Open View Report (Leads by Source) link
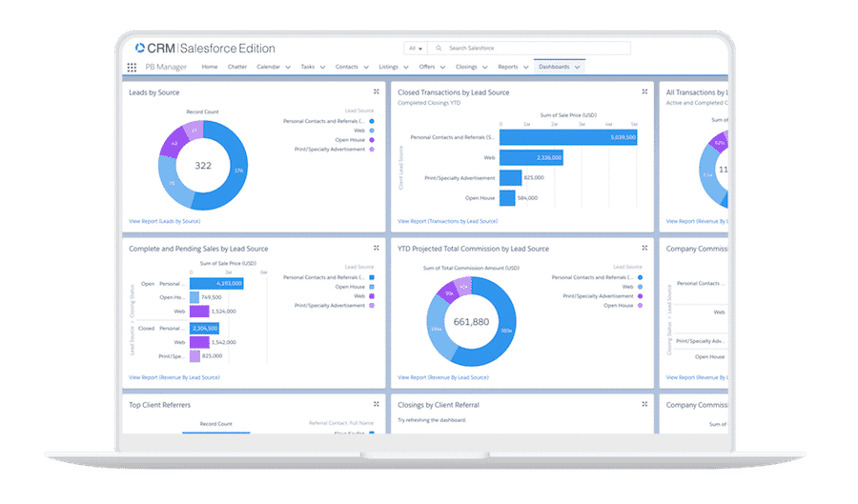The height and width of the screenshot is (504, 858). coord(165,221)
